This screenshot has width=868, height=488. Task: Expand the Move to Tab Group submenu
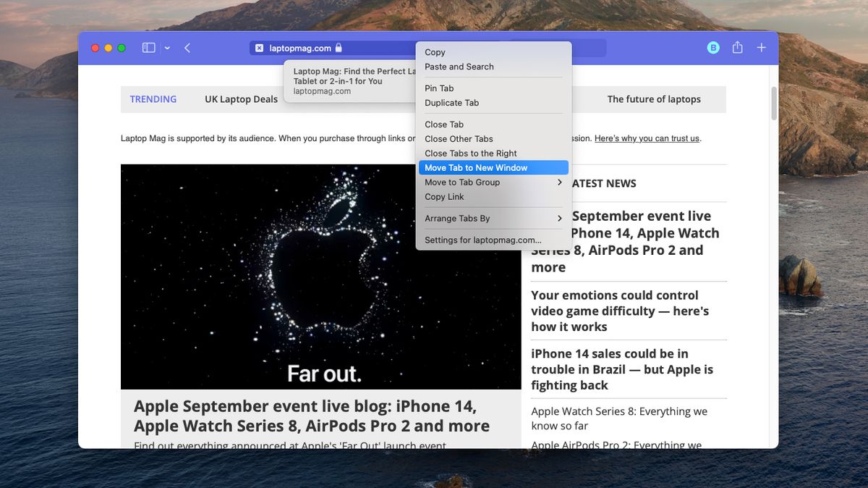tap(492, 182)
